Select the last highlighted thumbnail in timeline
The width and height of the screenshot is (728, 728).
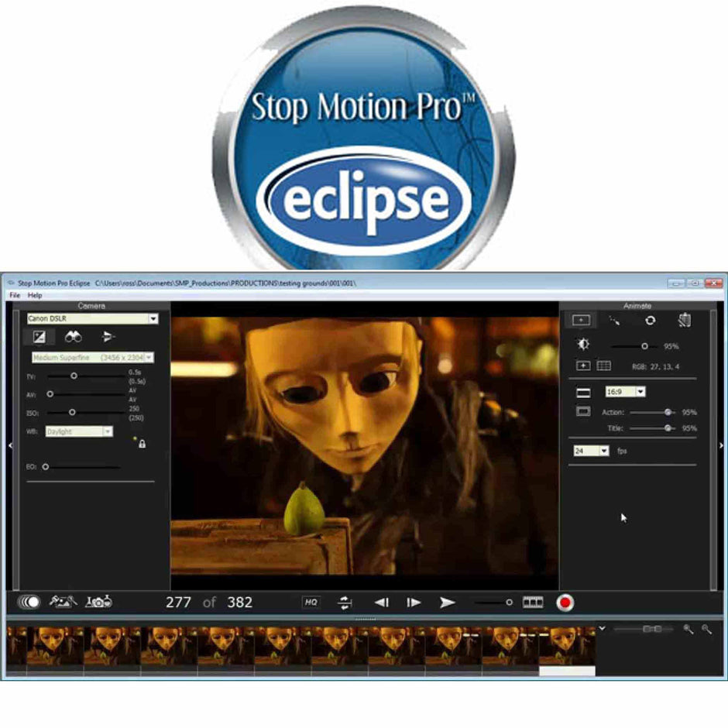[x=567, y=649]
